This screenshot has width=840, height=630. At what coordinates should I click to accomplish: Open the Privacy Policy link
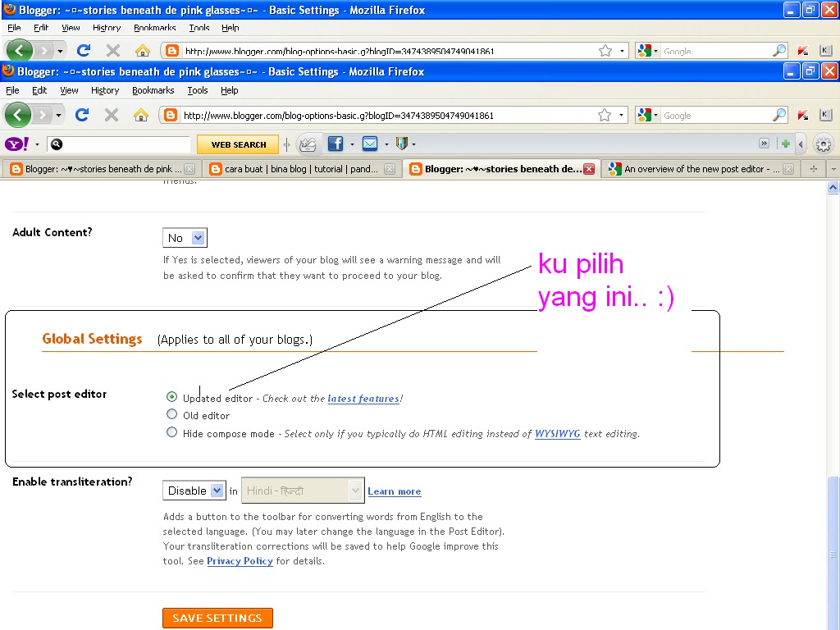coord(240,561)
